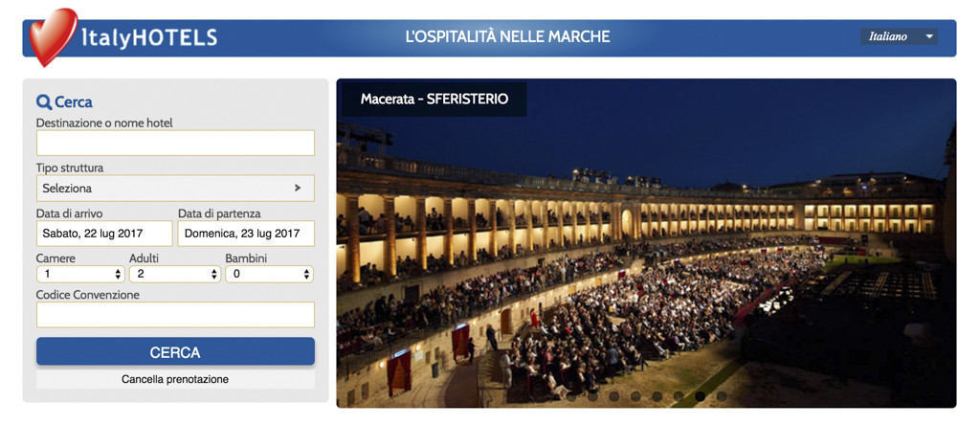Viewport: 980px width, 425px height.
Task: Open the Italiano language dropdown
Action: coord(899,36)
